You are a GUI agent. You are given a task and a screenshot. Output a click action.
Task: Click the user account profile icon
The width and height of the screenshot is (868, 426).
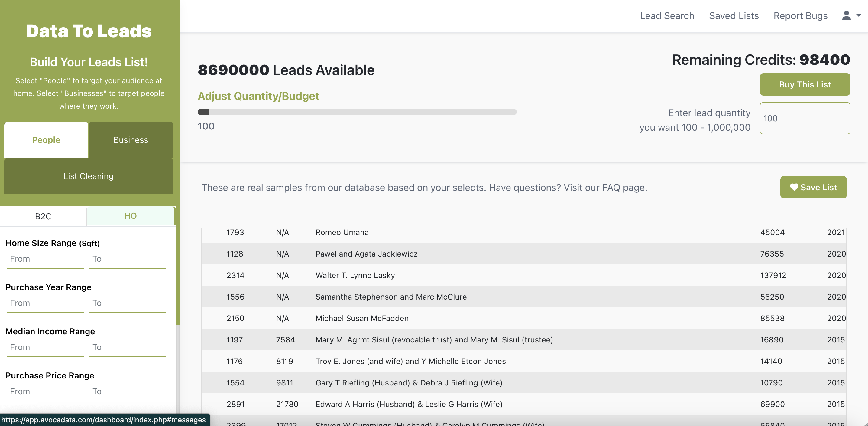point(846,15)
